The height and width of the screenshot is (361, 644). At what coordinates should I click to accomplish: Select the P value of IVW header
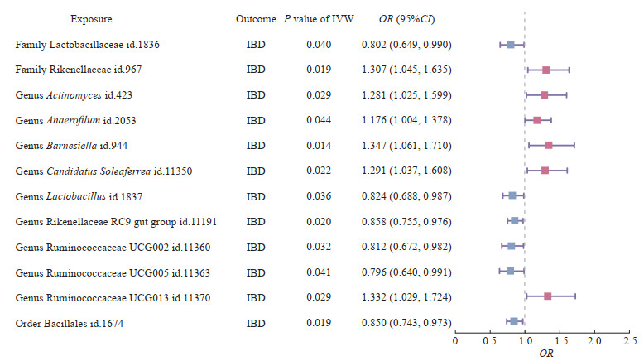311,18
